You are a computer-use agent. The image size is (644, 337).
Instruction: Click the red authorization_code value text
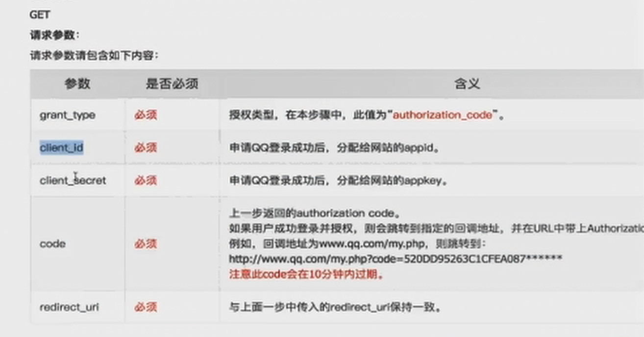(x=442, y=115)
